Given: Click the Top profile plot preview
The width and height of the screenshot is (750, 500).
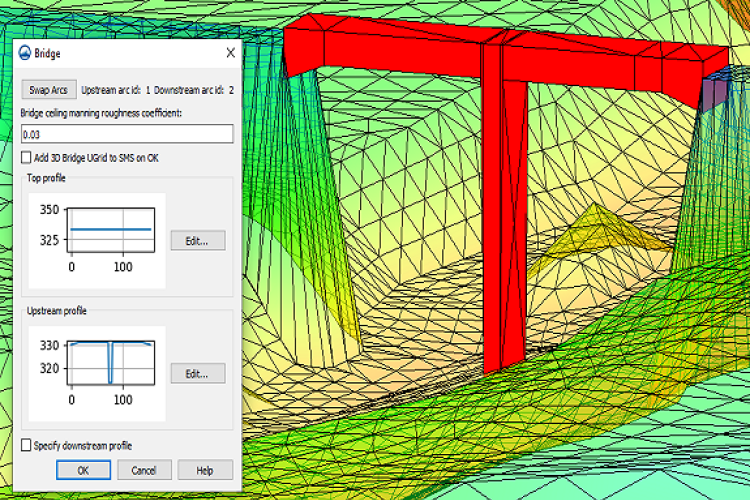Looking at the screenshot, I should (97, 241).
